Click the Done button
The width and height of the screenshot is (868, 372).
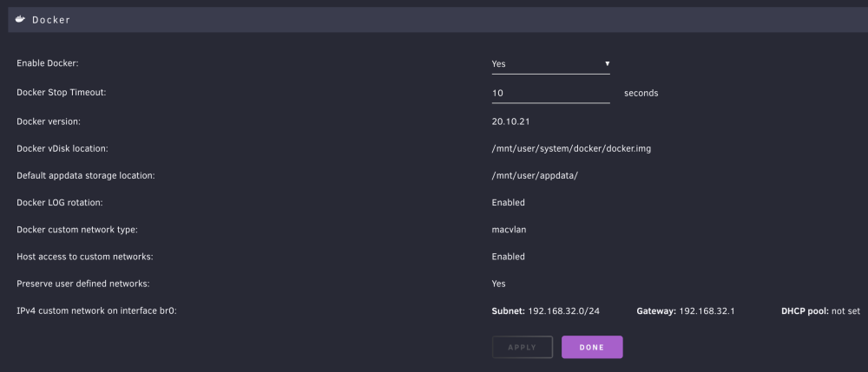point(592,347)
